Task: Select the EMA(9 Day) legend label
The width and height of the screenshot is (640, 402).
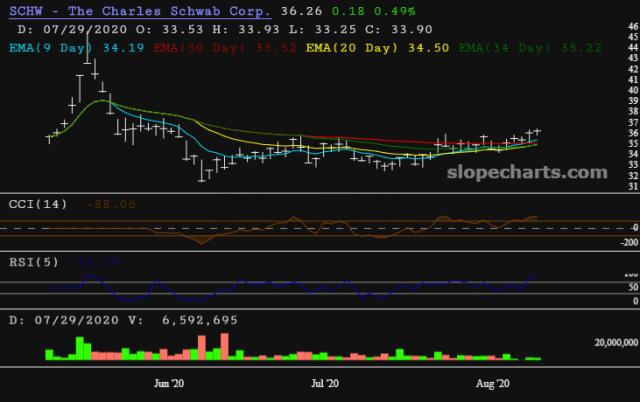Action: point(48,46)
